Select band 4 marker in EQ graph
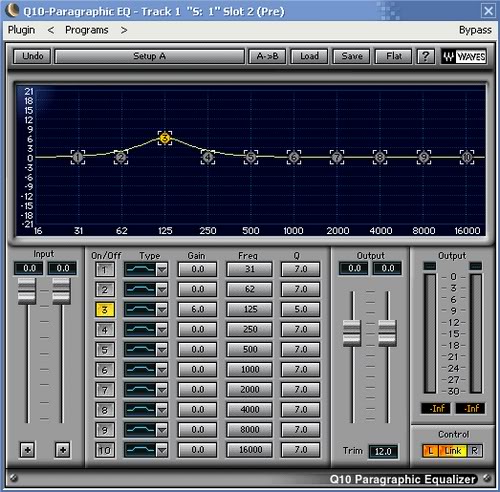This screenshot has width=500, height=492. coord(208,157)
